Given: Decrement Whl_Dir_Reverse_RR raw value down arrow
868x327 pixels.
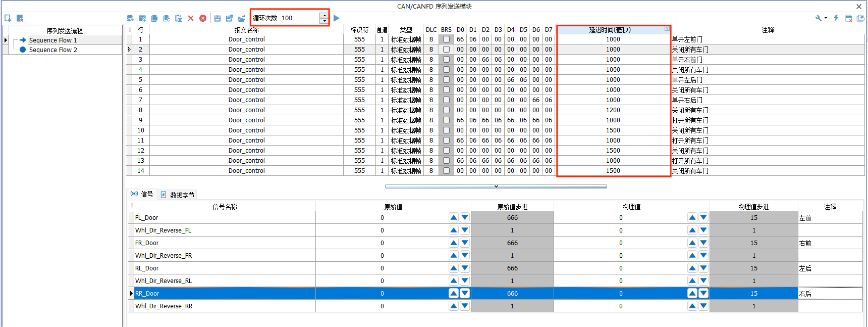Looking at the screenshot, I should [465, 306].
